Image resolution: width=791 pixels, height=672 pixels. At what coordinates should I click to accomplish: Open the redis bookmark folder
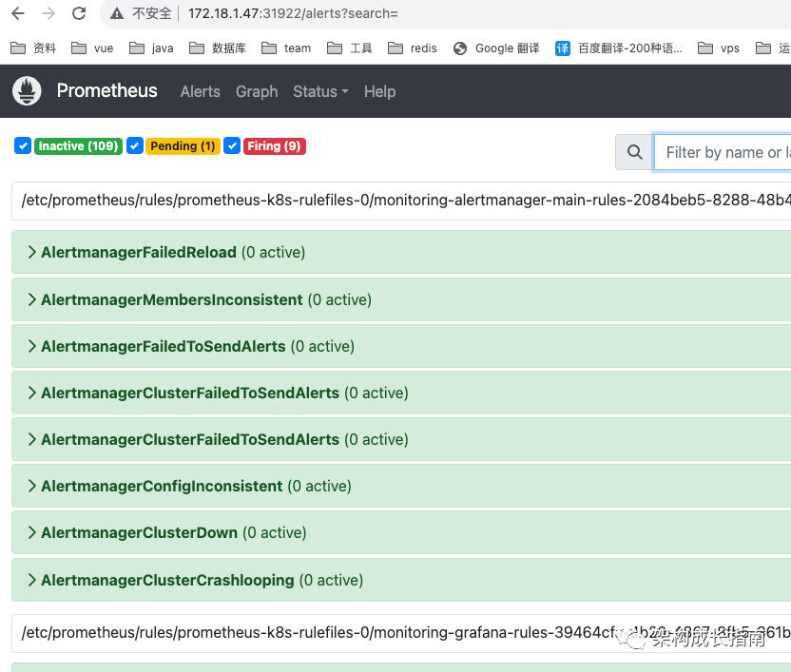point(413,48)
